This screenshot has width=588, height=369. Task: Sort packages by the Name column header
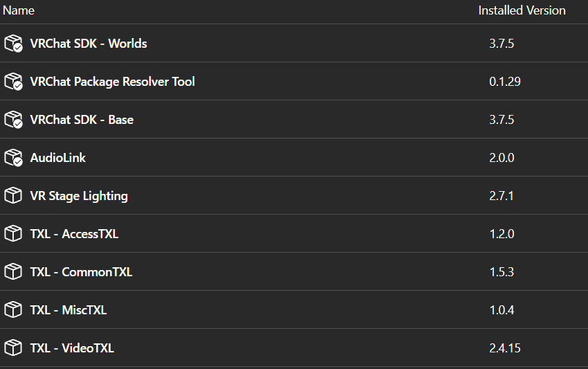point(19,10)
